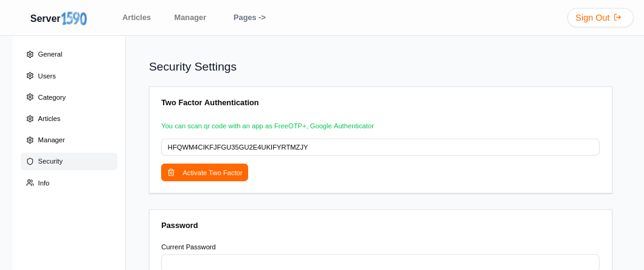644x270 pixels.
Task: Expand the Pages -> menu
Action: pos(249,18)
